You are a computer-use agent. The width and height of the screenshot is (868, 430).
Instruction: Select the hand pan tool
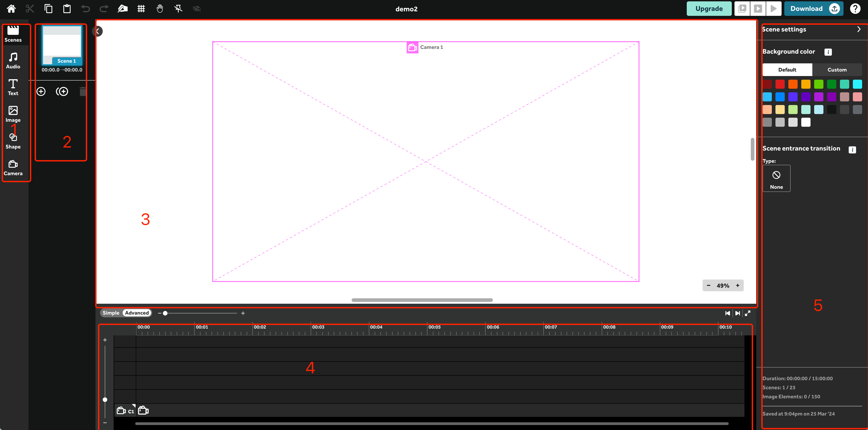click(160, 9)
